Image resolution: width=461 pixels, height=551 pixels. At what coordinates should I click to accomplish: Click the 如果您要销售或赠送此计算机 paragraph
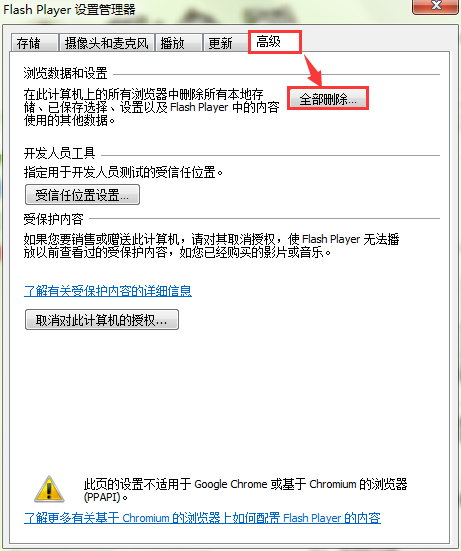pyautogui.click(x=212, y=246)
